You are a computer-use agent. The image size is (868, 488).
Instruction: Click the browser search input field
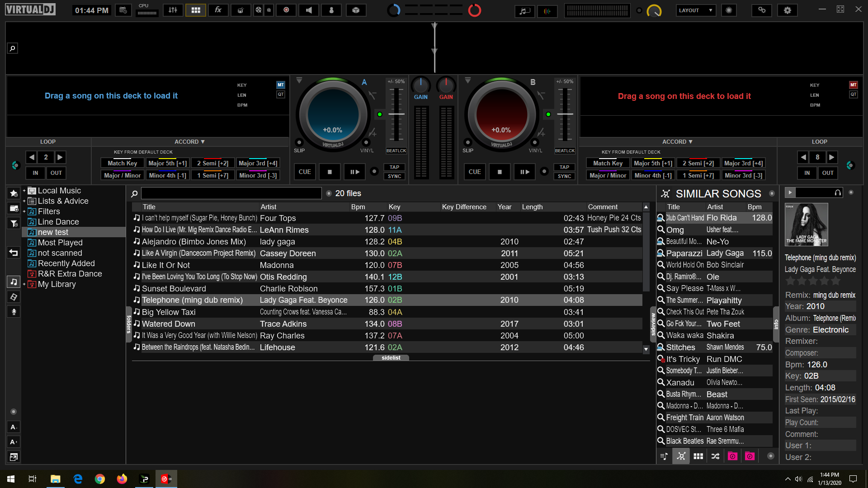pyautogui.click(x=231, y=193)
